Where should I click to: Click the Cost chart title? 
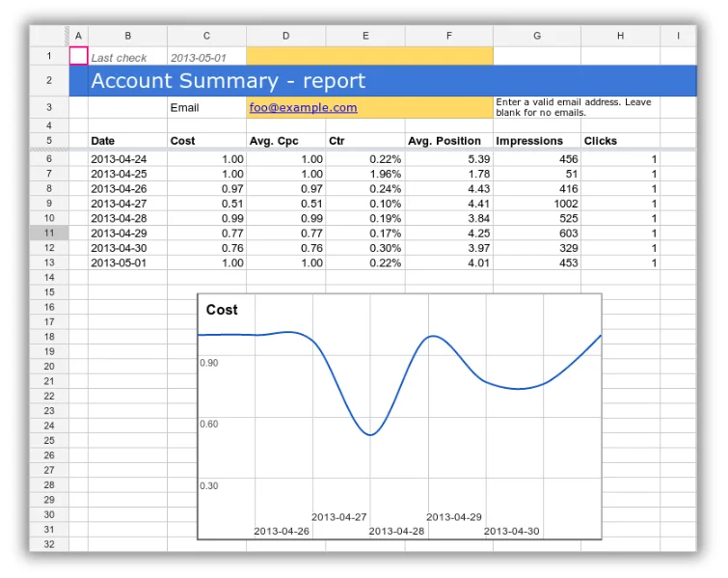click(x=222, y=310)
